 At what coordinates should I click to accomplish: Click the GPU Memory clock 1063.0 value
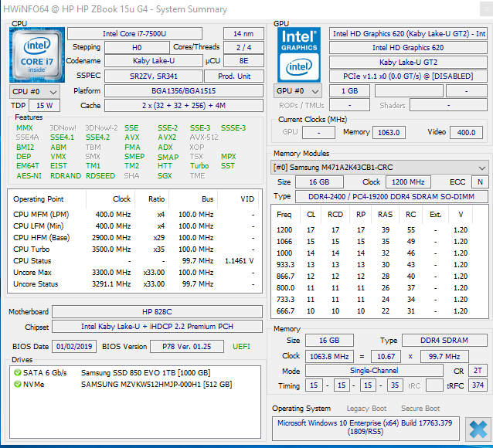coord(389,132)
